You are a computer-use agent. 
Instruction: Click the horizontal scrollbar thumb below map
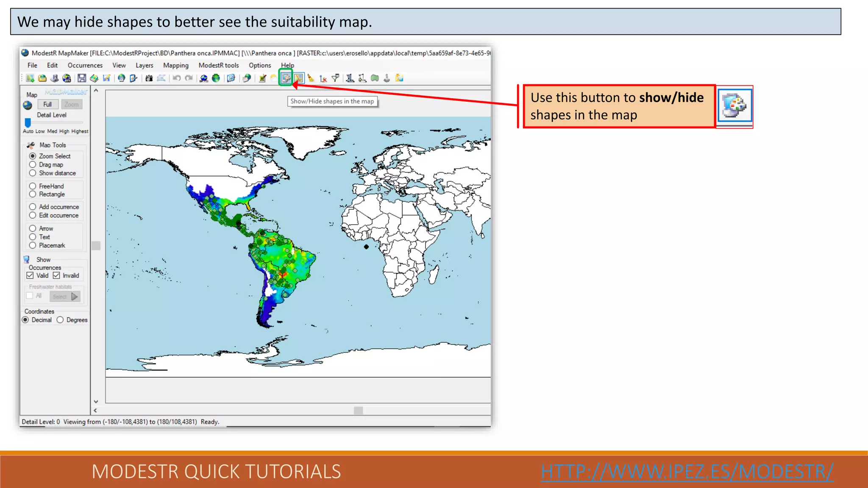[359, 410]
